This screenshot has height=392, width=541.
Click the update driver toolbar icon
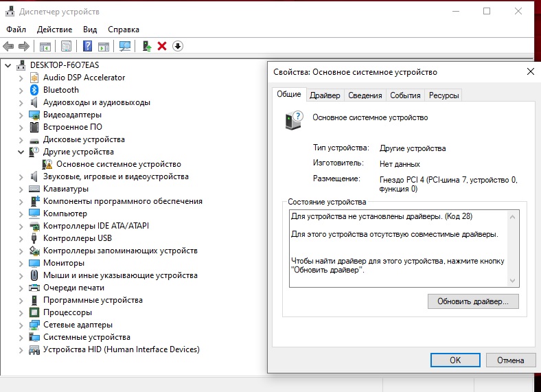point(146,46)
